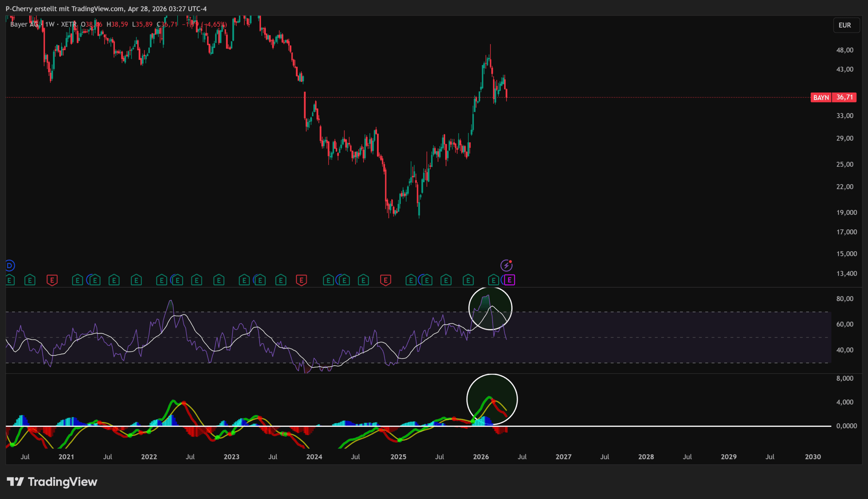Image resolution: width=868 pixels, height=499 pixels.
Task: Click the TradingView logo at bottom left
Action: click(x=52, y=482)
